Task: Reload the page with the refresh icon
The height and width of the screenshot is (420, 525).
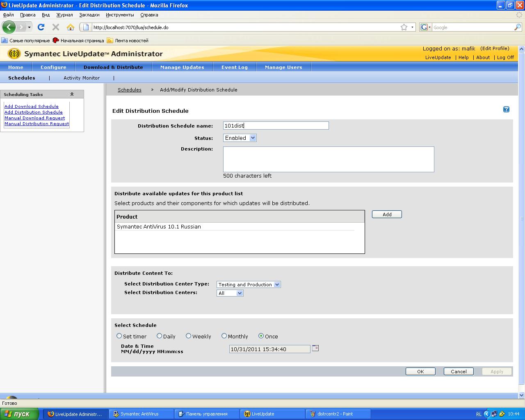Action: [x=41, y=27]
